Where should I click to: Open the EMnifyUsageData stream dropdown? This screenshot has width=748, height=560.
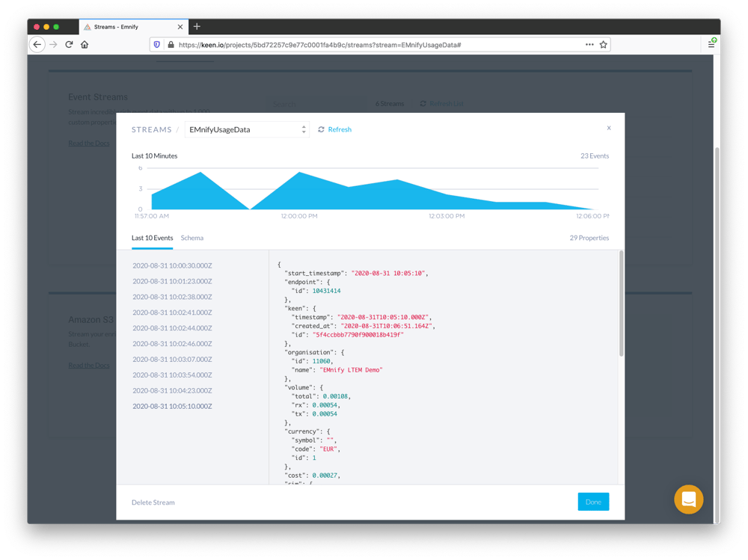tap(247, 129)
